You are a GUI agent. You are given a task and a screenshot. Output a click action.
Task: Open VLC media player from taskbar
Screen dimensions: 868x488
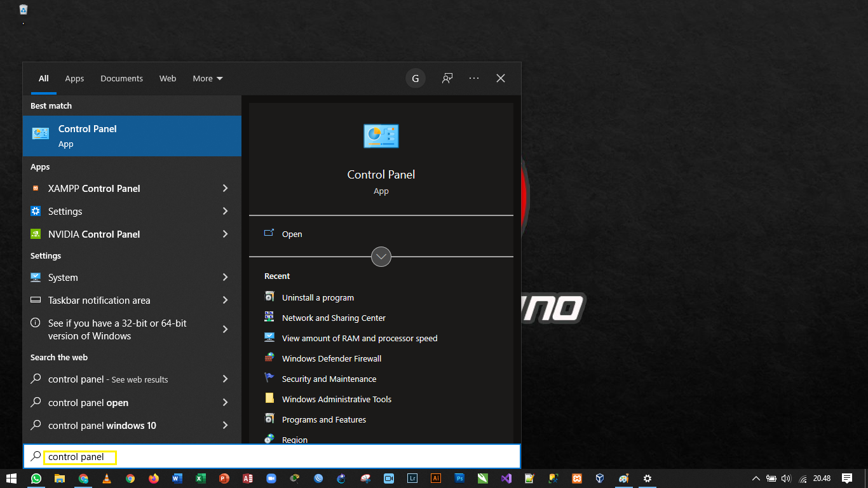(x=107, y=478)
